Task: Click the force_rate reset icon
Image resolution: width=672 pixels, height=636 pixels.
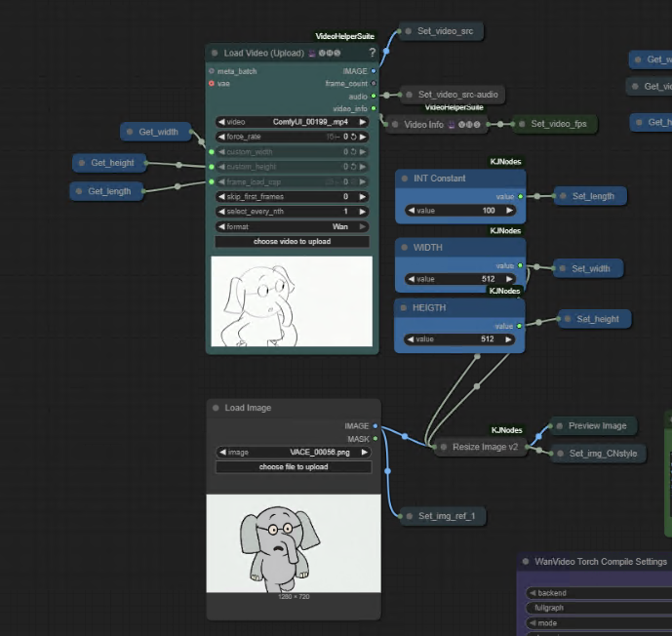Action: click(x=354, y=137)
